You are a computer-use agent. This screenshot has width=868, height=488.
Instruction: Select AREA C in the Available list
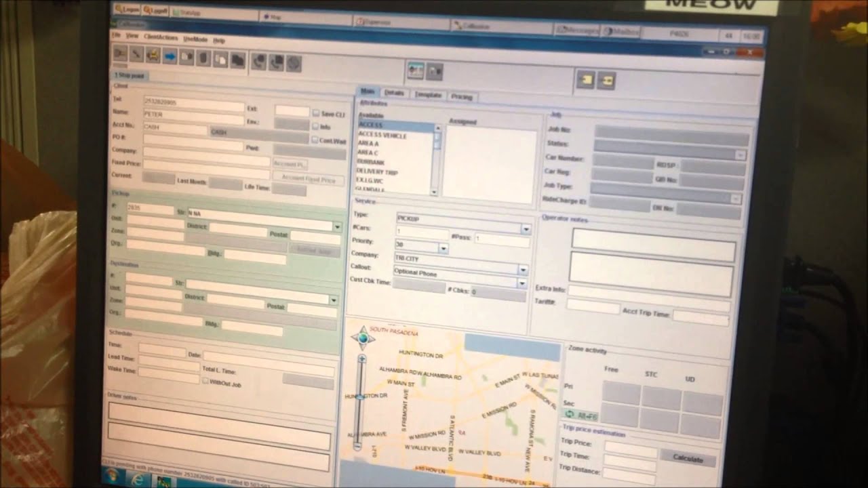[x=368, y=153]
